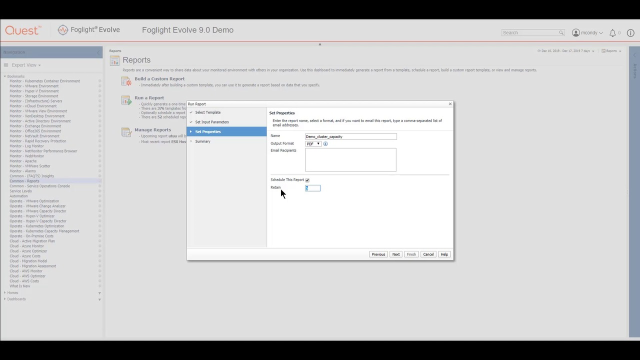Open the Manage Reports link

pos(153,130)
